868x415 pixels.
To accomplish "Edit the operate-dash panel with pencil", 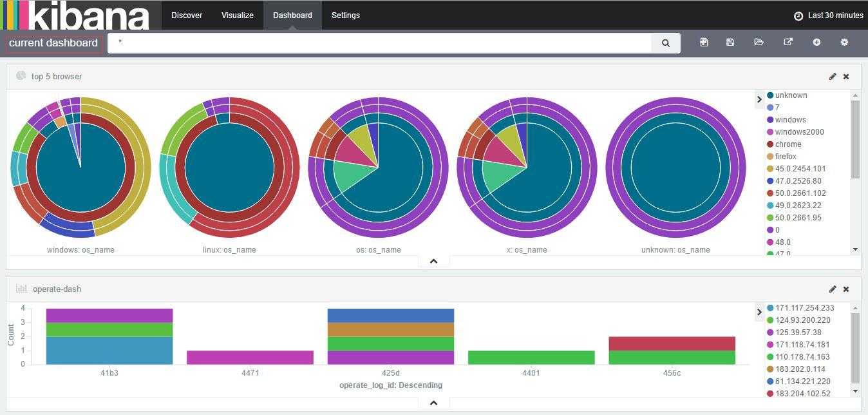I will pyautogui.click(x=833, y=289).
